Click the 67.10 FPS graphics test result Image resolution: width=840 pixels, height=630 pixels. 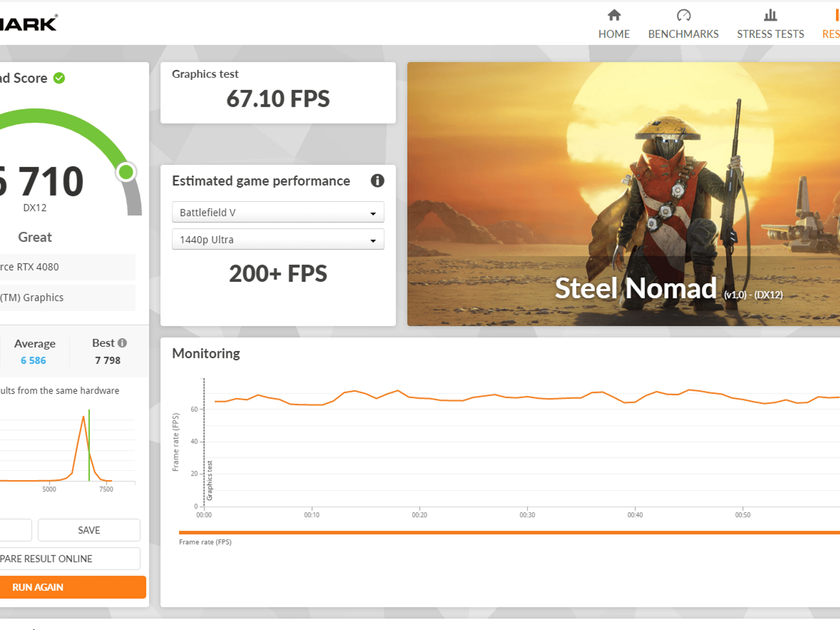(x=278, y=99)
